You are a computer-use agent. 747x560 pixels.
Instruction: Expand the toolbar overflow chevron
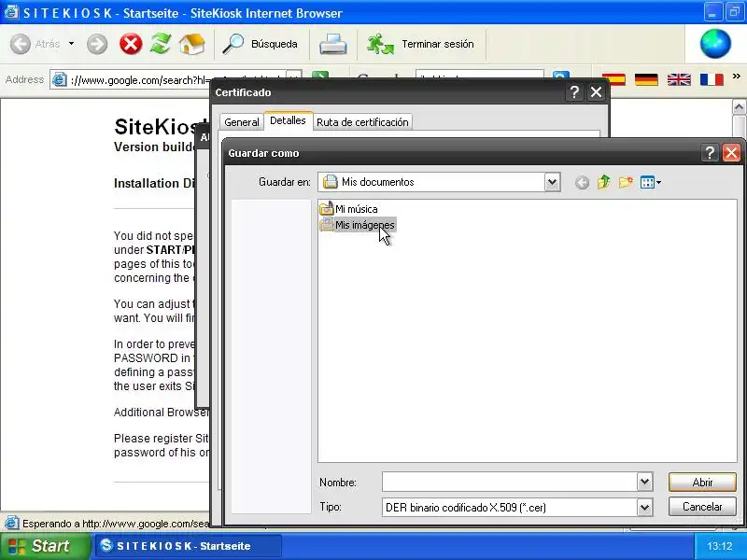pos(737,77)
